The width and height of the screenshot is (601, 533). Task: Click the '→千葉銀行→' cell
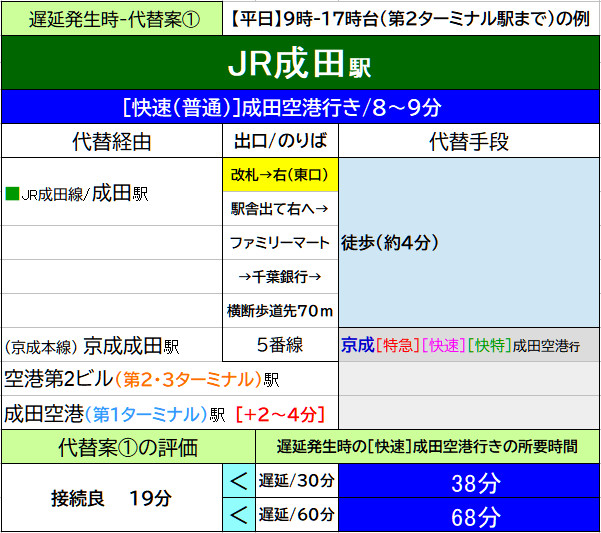(x=280, y=277)
